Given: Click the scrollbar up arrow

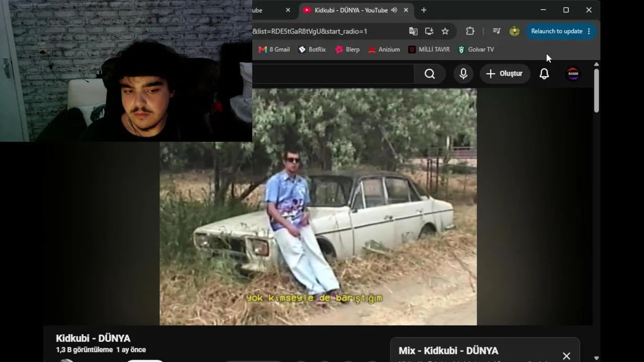Looking at the screenshot, I should [x=596, y=64].
